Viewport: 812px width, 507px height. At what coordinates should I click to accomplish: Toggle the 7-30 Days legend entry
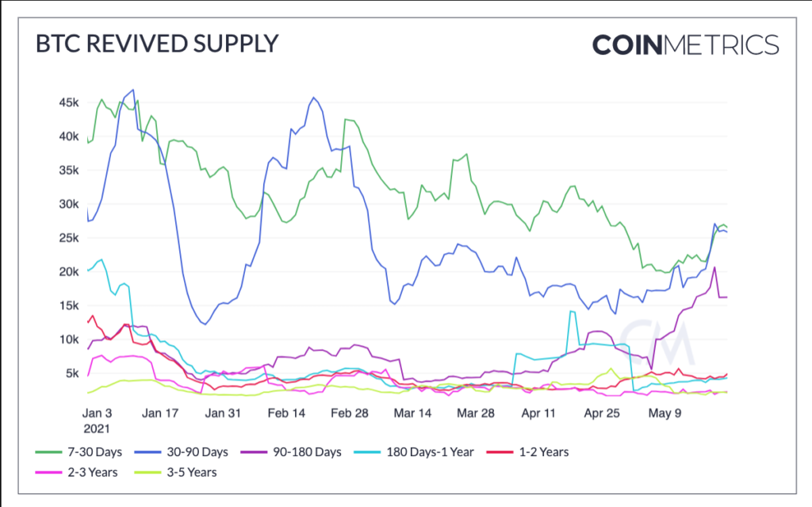coord(79,452)
